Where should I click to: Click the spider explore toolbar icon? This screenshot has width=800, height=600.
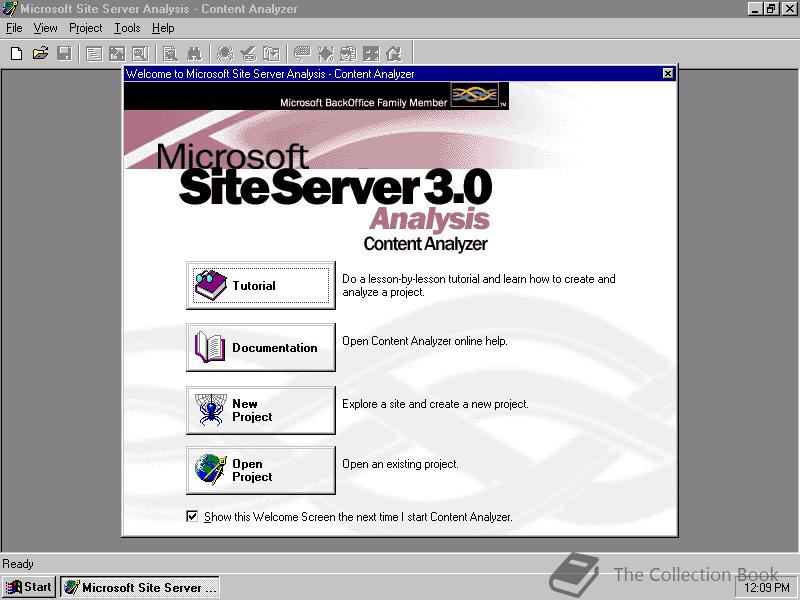pyautogui.click(x=224, y=53)
